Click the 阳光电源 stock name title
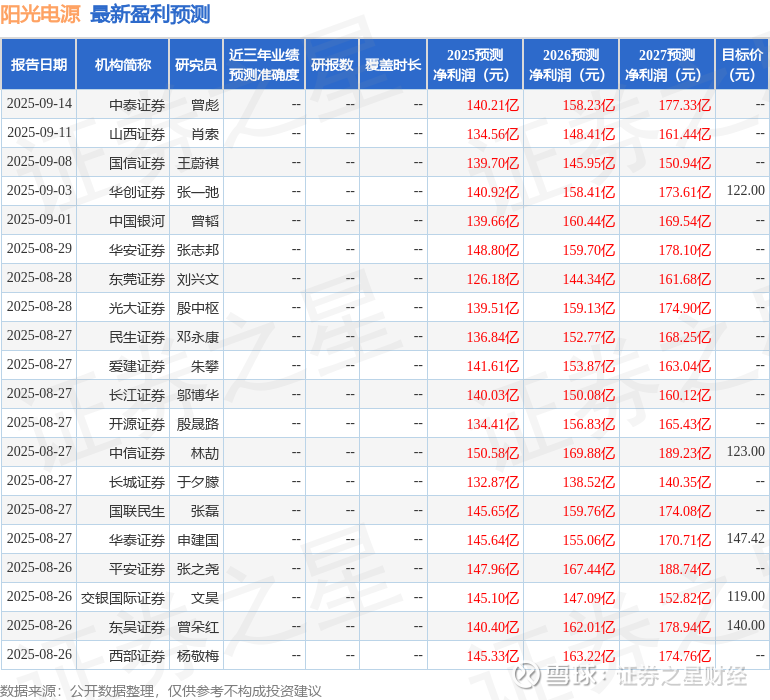Viewport: 770px width, 700px height. (x=40, y=14)
